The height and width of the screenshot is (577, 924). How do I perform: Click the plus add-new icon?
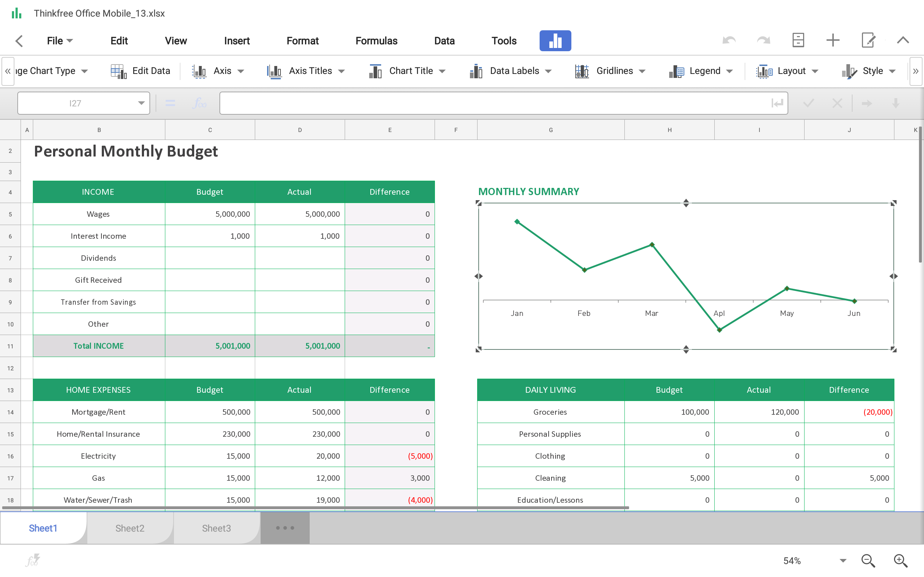[833, 40]
